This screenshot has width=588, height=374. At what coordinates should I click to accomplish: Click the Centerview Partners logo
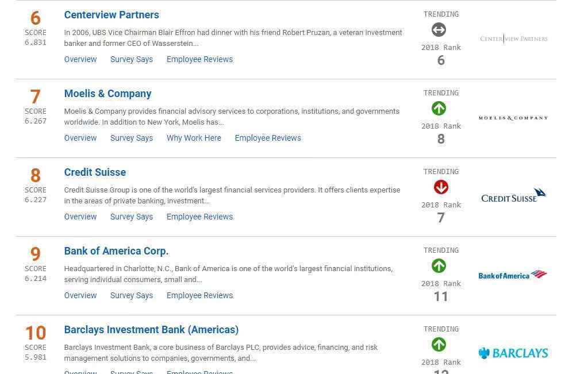point(513,39)
